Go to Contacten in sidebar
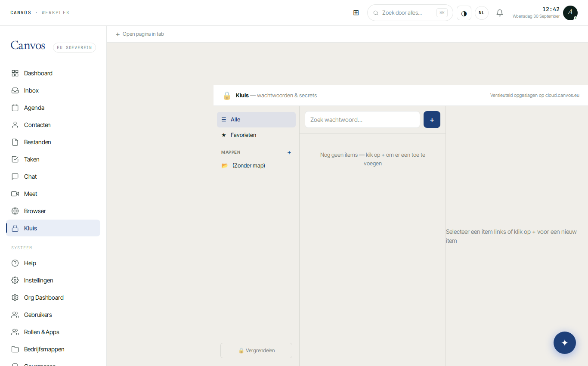The image size is (588, 366). click(x=53, y=125)
